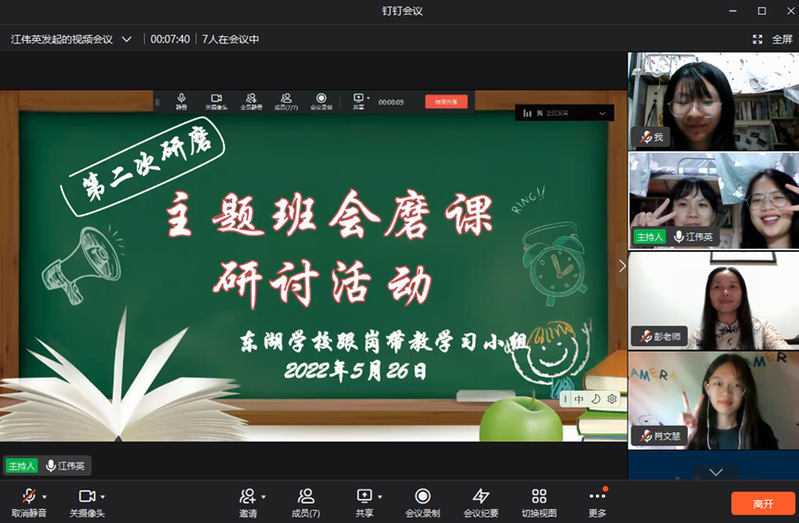Open the 更多 more options menu
This screenshot has width=799, height=523.
click(597, 496)
